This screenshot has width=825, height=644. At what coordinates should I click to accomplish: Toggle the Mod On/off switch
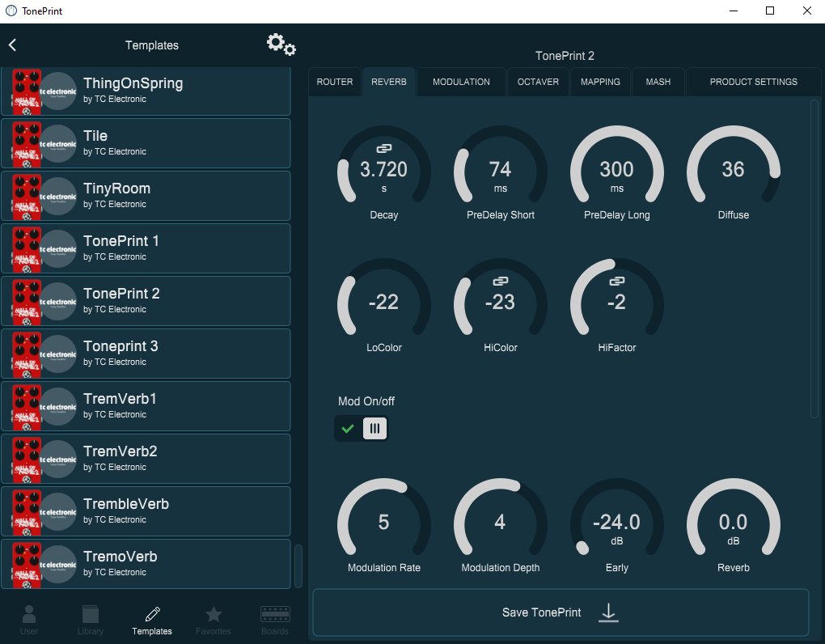coord(361,428)
